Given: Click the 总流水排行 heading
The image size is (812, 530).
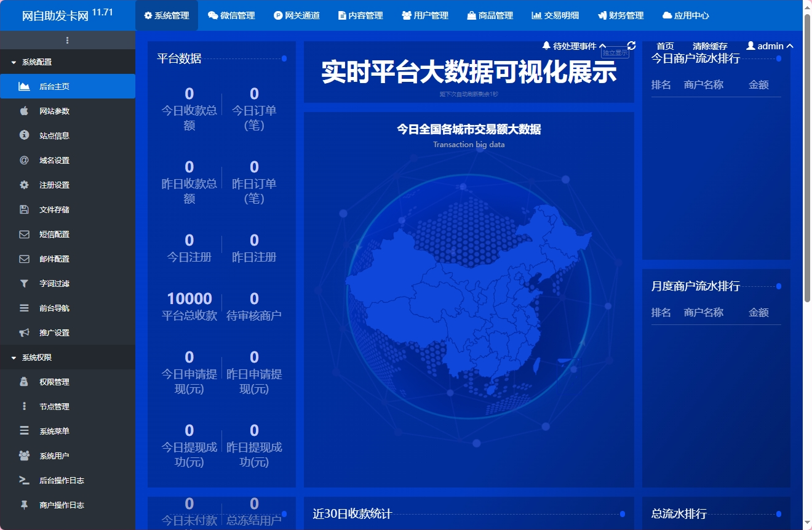Looking at the screenshot, I should (x=679, y=514).
